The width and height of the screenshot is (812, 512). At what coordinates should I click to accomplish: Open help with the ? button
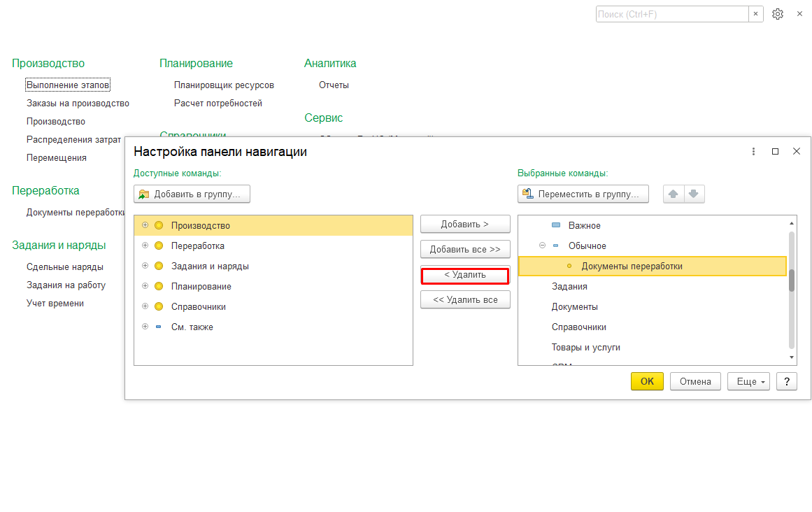pyautogui.click(x=787, y=381)
